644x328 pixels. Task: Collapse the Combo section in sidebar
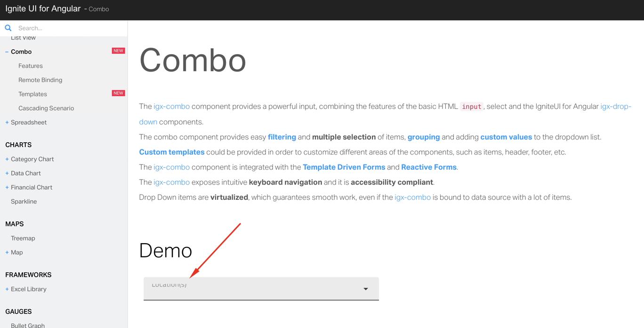point(6,51)
